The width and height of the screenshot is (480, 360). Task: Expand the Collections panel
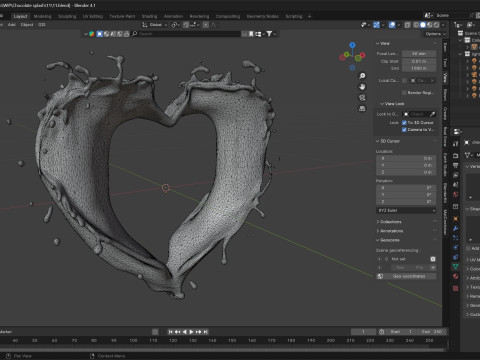389,222
